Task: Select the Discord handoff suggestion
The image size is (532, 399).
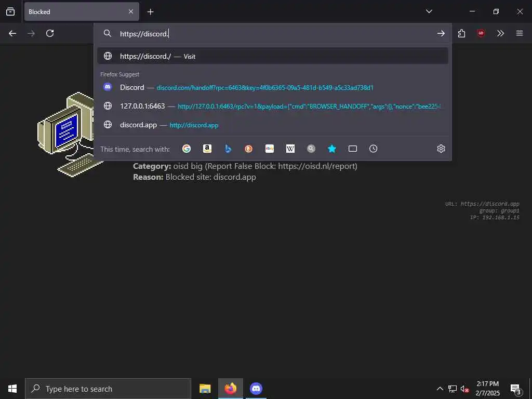Action: pos(273,87)
